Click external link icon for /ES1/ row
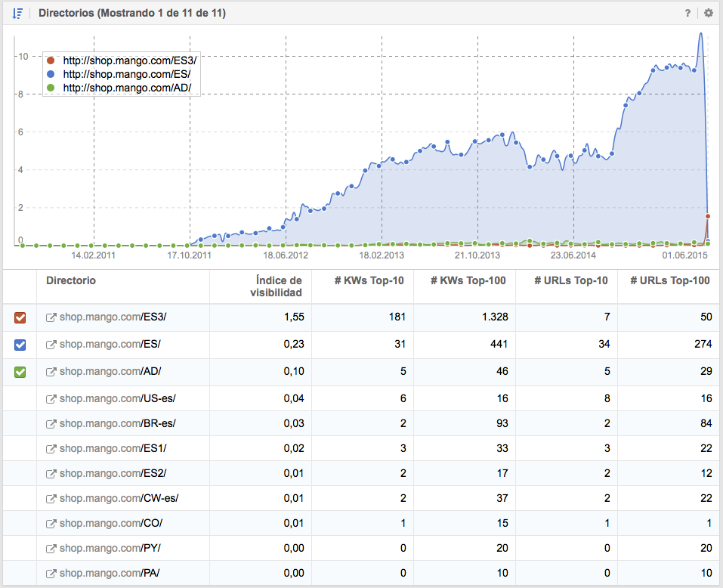 (51, 449)
